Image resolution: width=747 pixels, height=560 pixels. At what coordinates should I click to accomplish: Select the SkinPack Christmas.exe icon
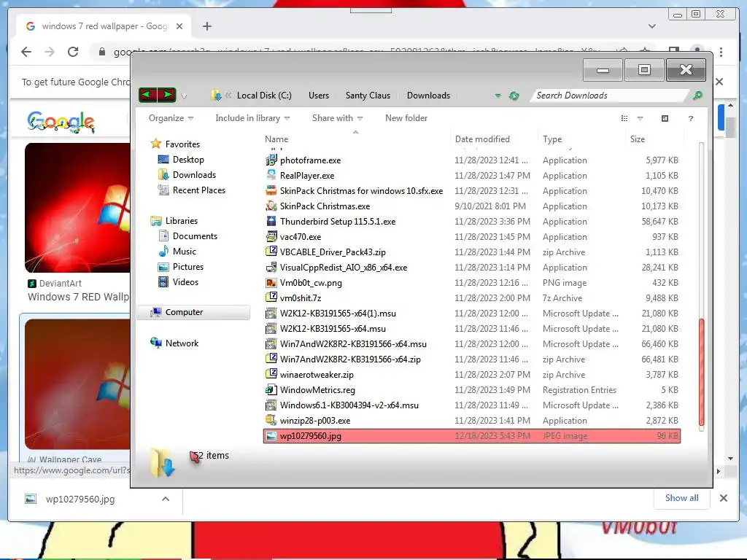point(271,206)
